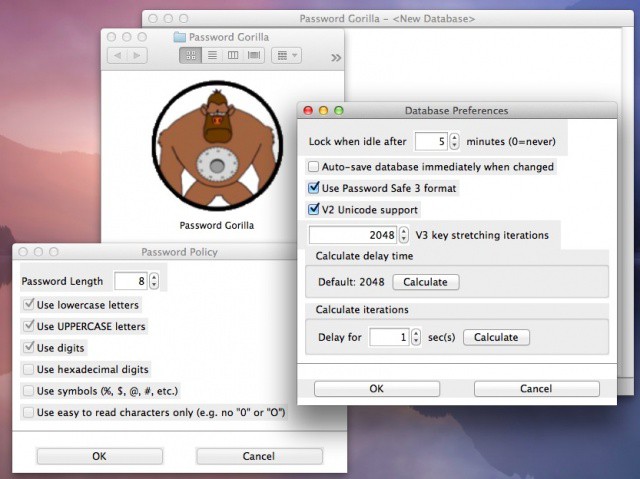Click the Finder back arrow
This screenshot has width=640, height=479.
[x=116, y=55]
